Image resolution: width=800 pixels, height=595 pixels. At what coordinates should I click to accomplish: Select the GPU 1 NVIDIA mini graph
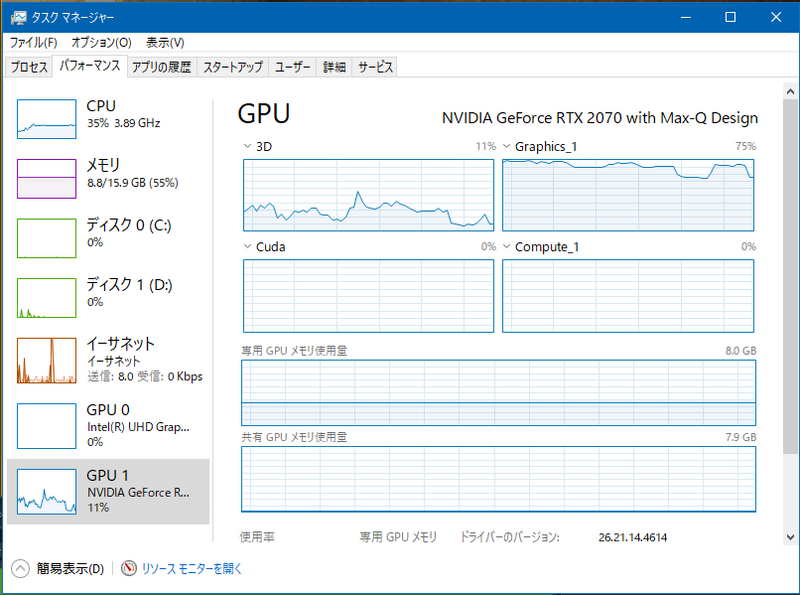coord(46,492)
